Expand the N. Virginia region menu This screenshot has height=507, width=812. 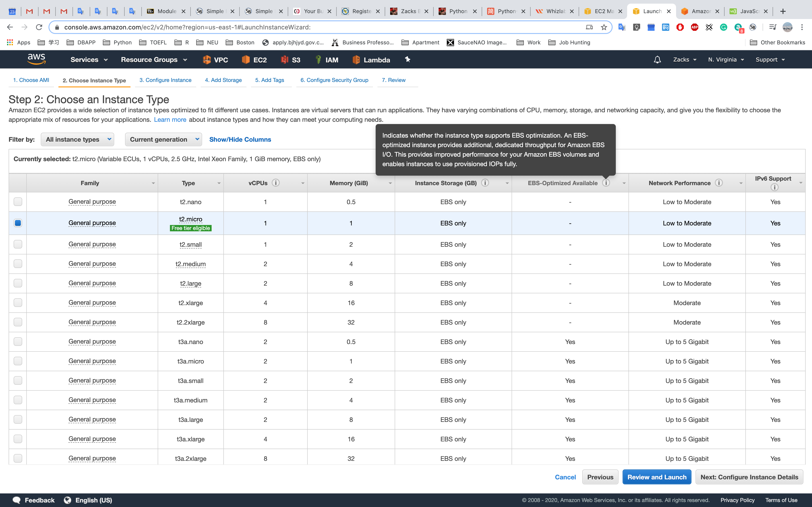(726, 60)
